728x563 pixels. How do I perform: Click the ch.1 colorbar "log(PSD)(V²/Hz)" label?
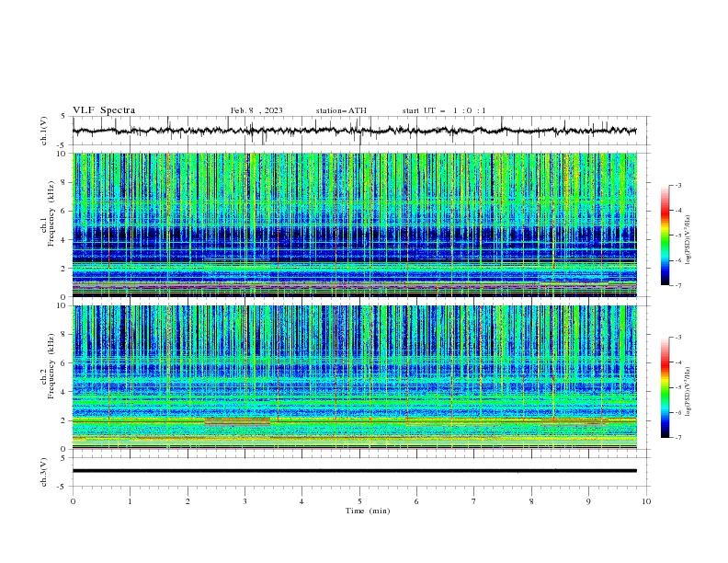(688, 240)
